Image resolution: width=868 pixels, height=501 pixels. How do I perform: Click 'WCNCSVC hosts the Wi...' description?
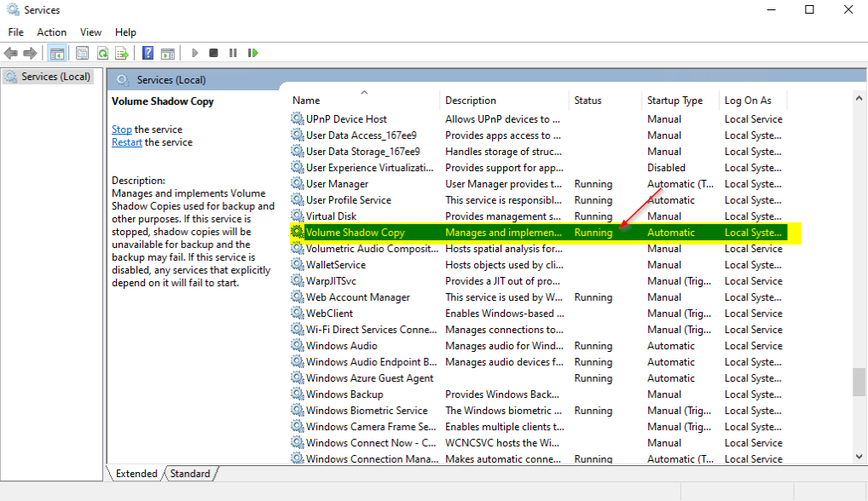click(502, 442)
